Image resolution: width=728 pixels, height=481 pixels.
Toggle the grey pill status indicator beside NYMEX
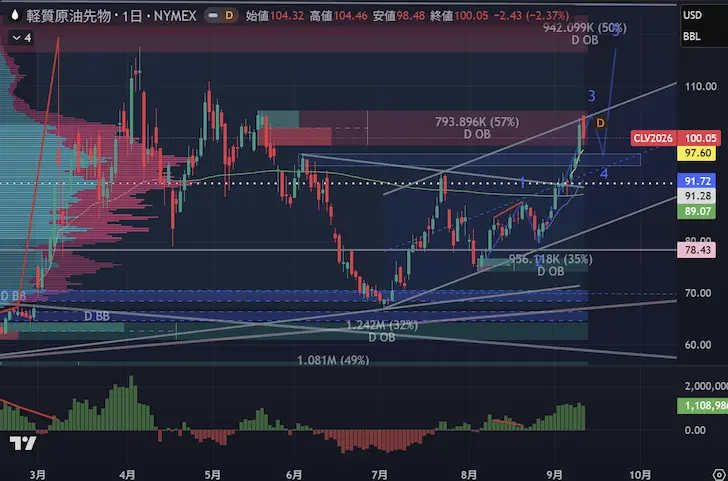[x=213, y=15]
